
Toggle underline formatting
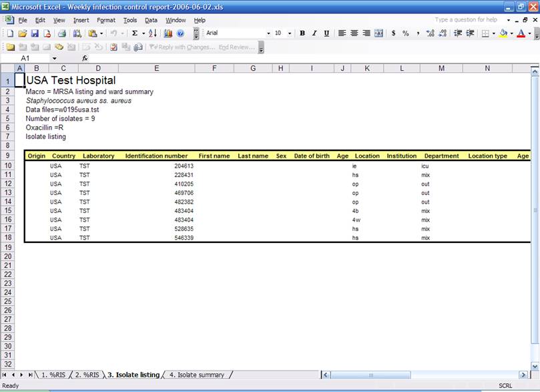tap(326, 33)
